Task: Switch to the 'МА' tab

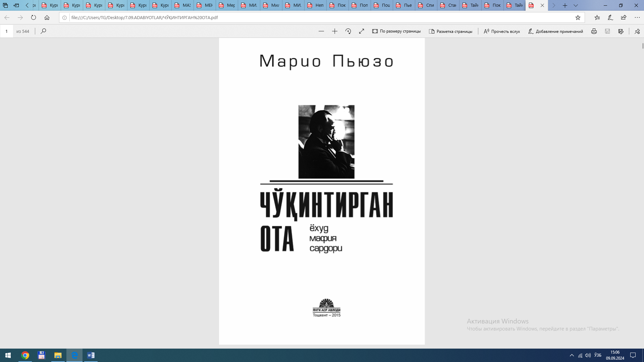Action: tap(183, 5)
